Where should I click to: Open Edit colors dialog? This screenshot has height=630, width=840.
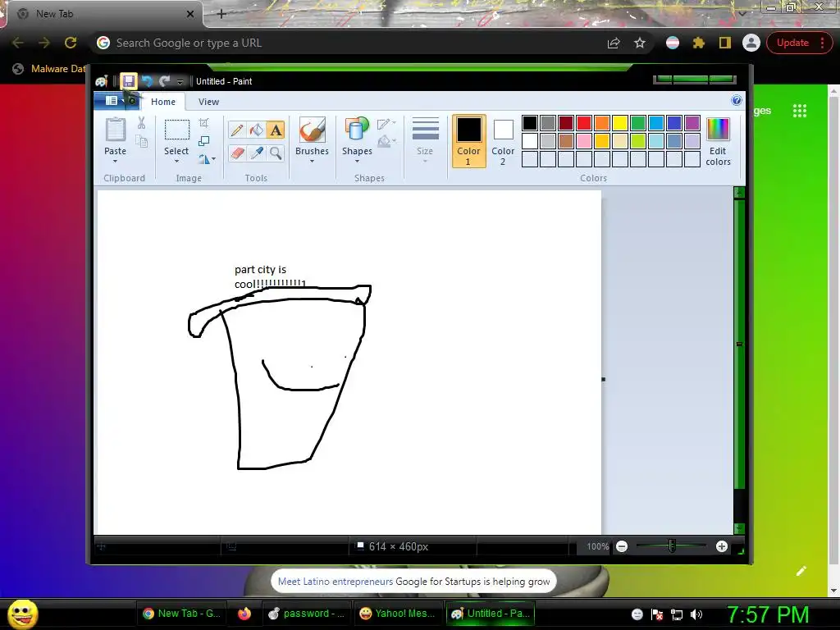(x=718, y=141)
